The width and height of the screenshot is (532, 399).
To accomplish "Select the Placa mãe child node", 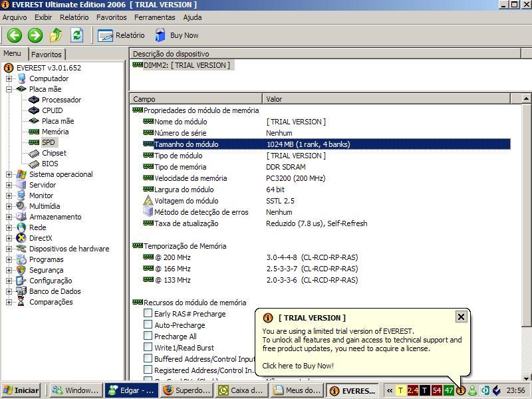I will pyautogui.click(x=58, y=121).
